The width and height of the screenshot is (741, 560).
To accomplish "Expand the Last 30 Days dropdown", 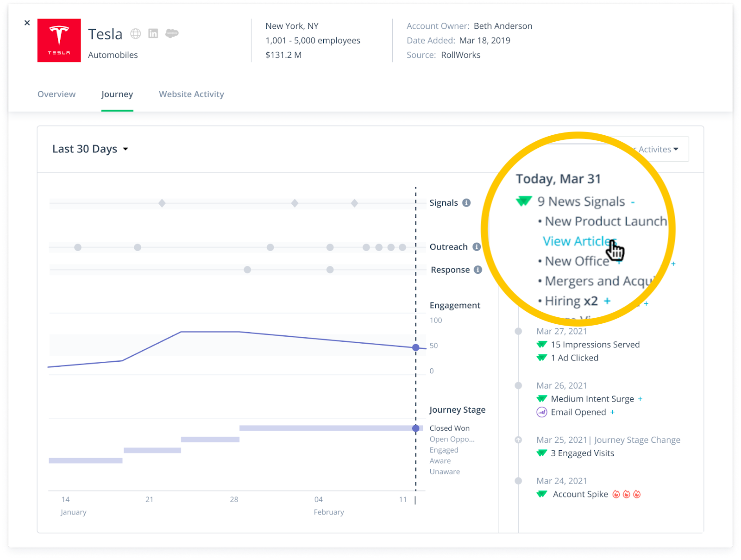I will [x=90, y=149].
